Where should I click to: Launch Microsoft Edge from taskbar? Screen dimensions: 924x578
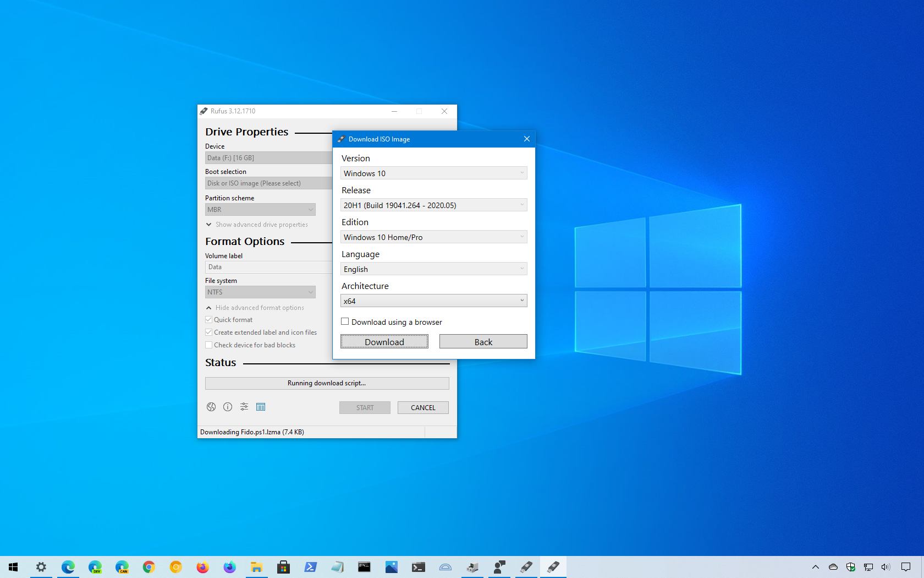[68, 567]
